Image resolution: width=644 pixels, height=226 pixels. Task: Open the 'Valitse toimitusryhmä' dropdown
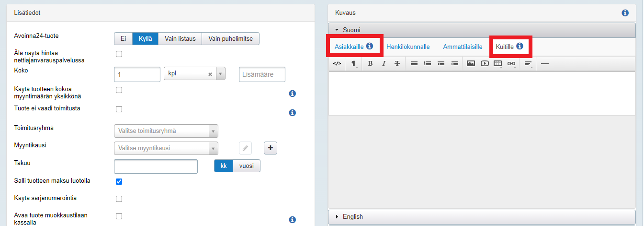(166, 131)
